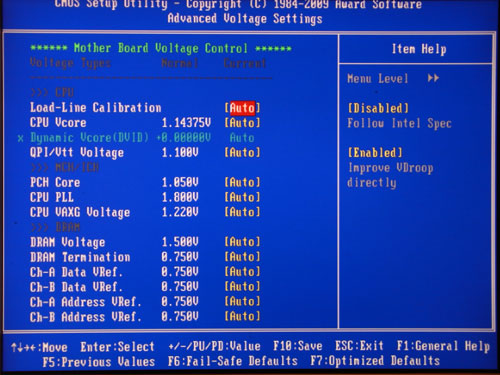
Task: Click the 1.100V QPI/Vtt normal value
Action: tap(180, 153)
